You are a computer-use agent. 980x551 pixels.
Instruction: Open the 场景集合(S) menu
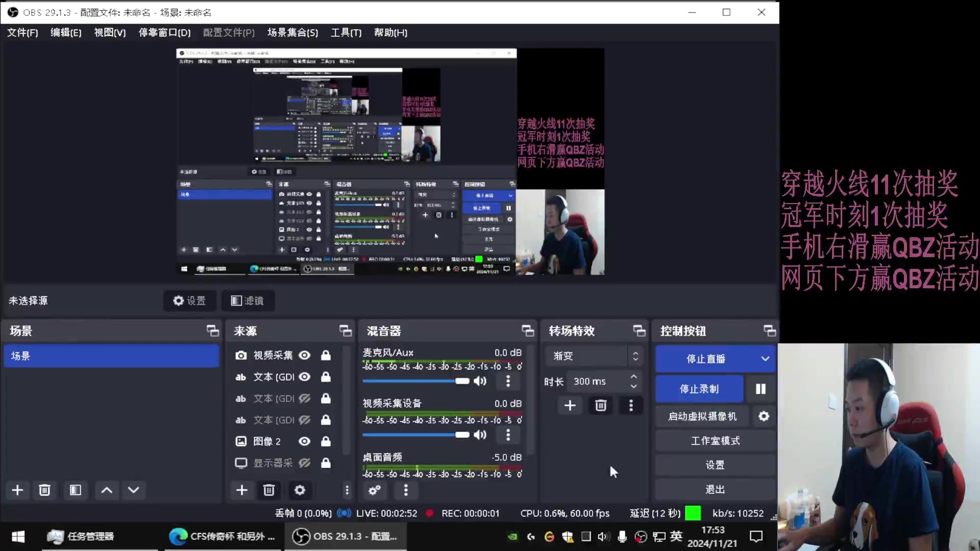pos(292,33)
